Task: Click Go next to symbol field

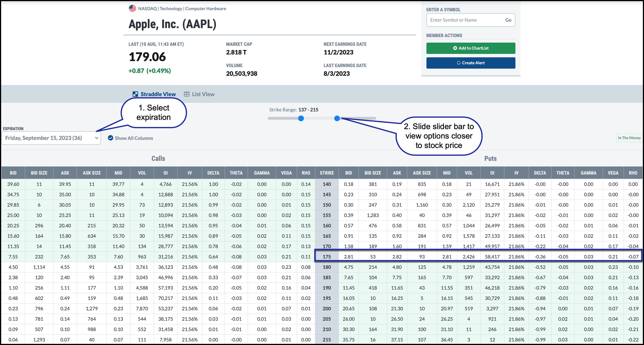Action: [508, 20]
